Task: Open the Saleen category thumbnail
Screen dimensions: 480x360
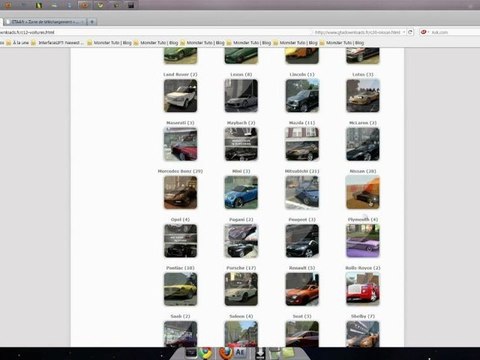Action: coord(241,334)
